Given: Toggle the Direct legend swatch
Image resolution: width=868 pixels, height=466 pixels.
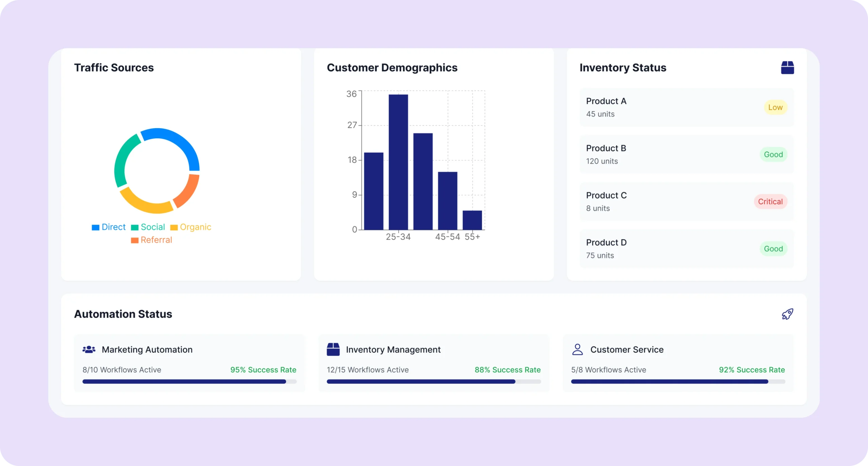Looking at the screenshot, I should coord(96,227).
